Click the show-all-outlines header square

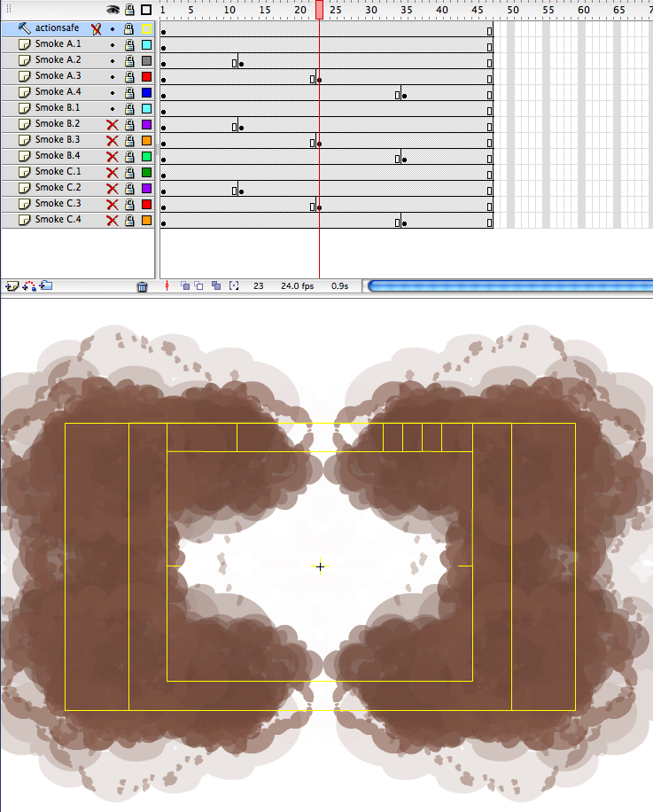(x=146, y=10)
